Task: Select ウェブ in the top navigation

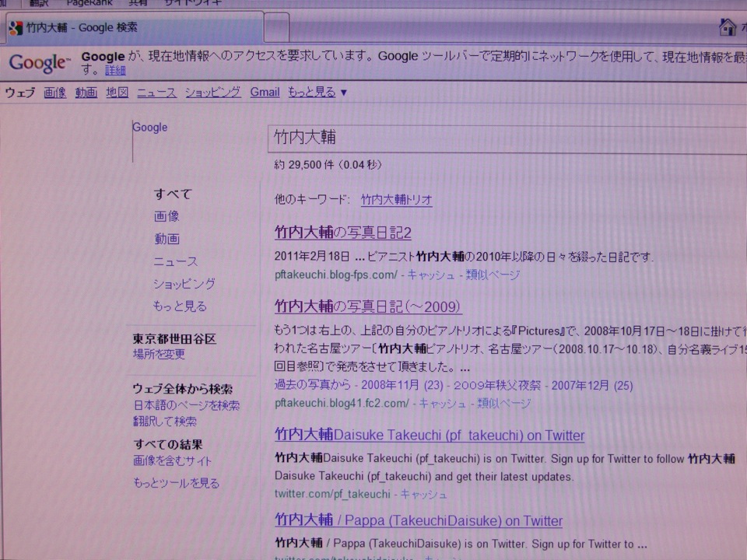Action: pyautogui.click(x=20, y=93)
